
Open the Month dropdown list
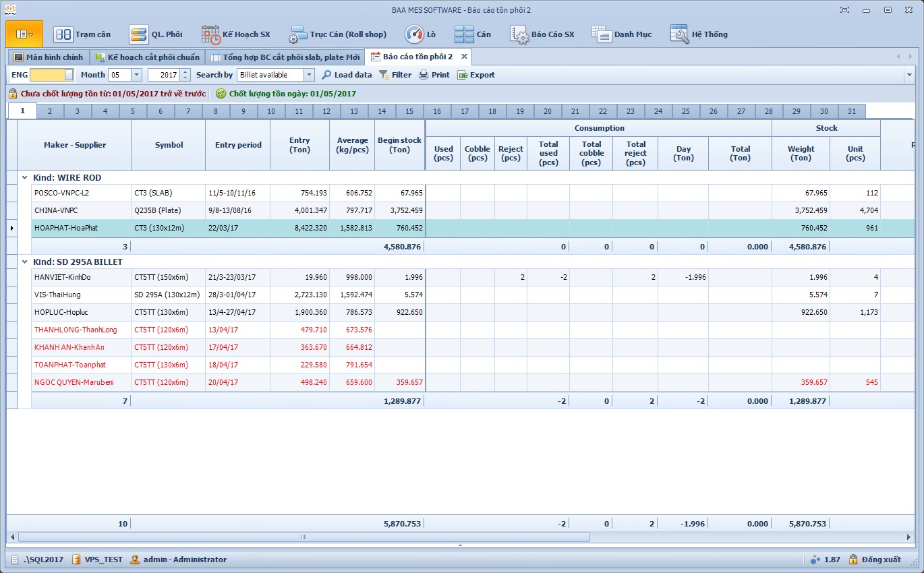[136, 75]
